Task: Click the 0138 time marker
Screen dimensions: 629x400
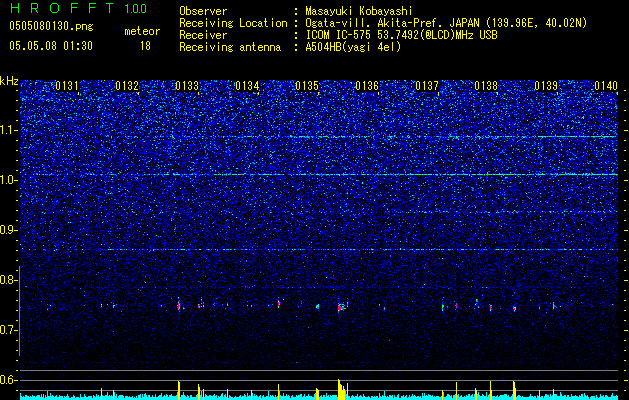Action: [486, 86]
